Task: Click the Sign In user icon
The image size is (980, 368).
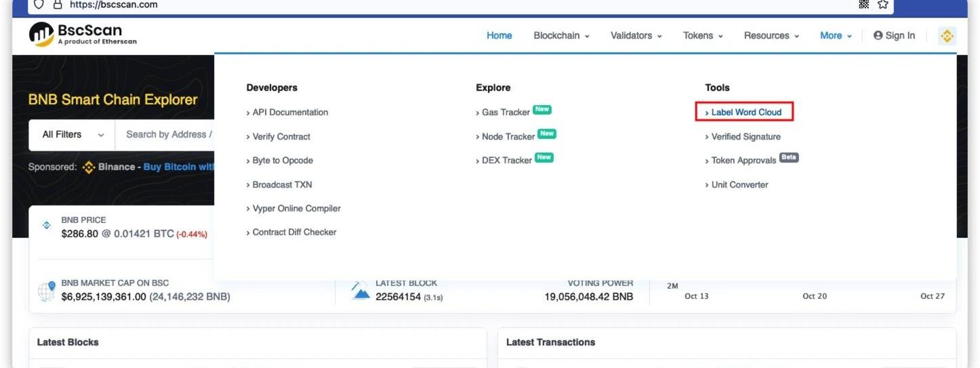Action: [878, 36]
